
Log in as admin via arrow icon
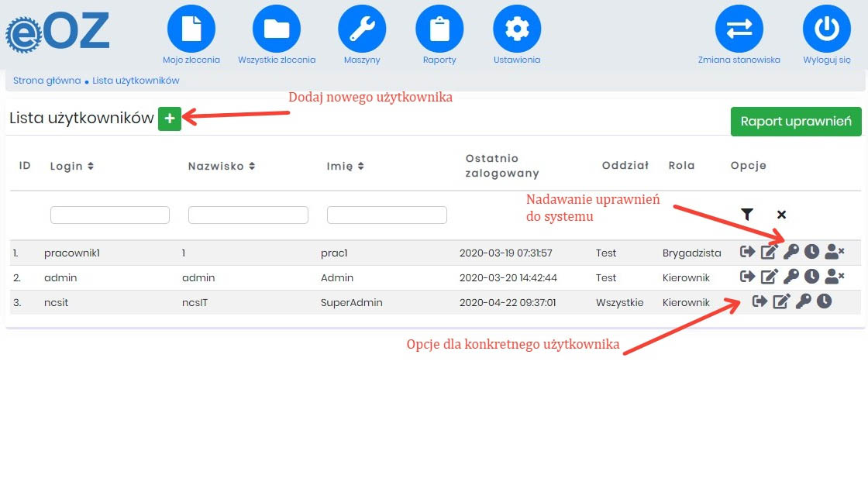748,277
